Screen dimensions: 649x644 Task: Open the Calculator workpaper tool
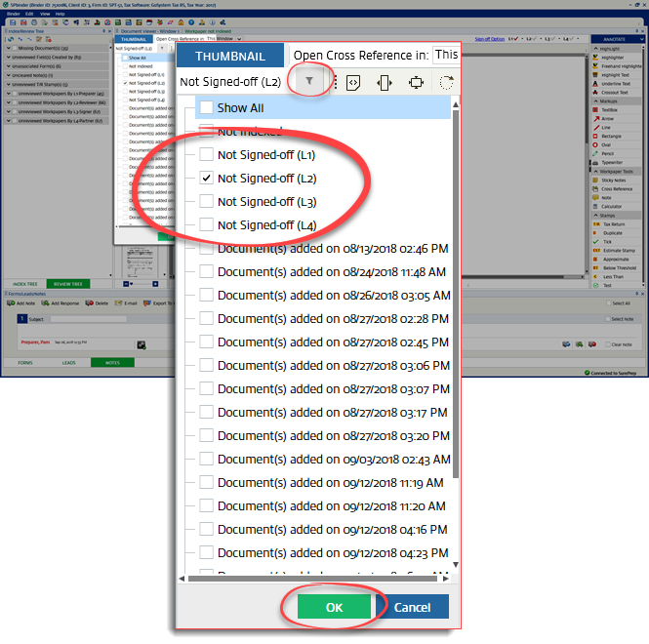(607, 207)
